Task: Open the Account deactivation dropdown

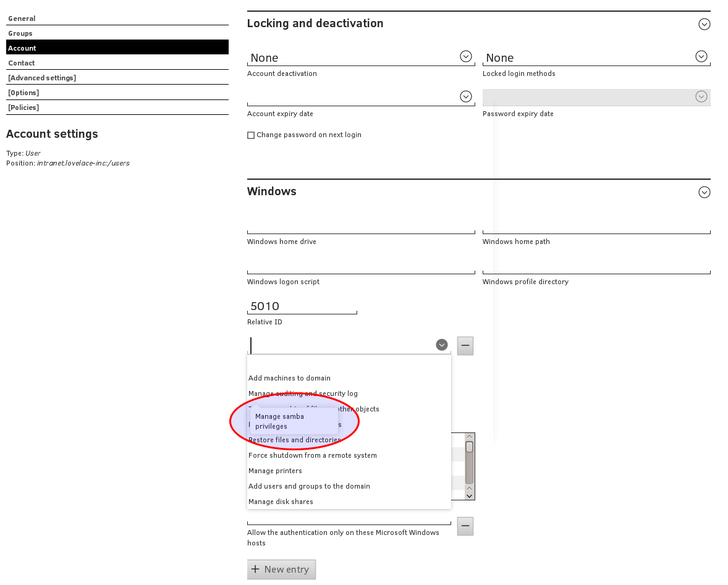Action: 466,57
